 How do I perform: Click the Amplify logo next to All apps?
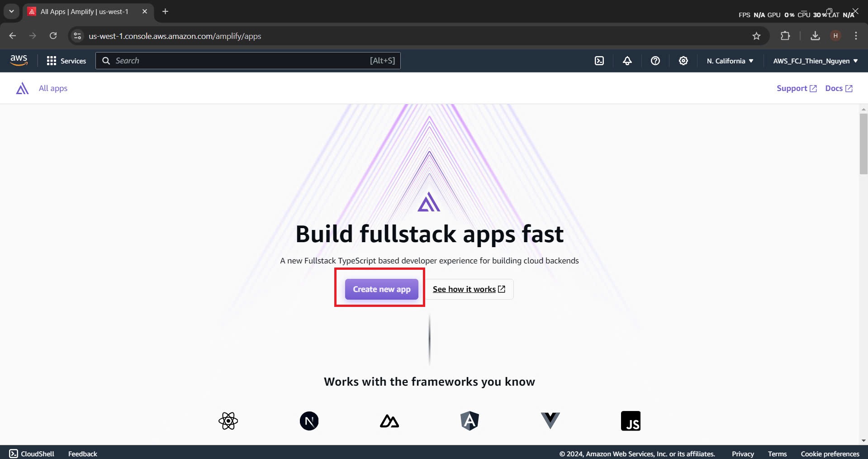click(x=22, y=88)
